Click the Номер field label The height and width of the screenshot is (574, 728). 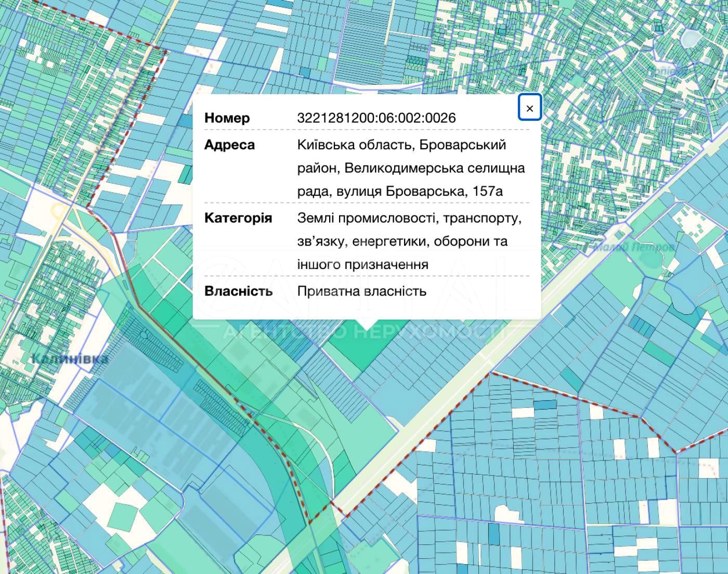pyautogui.click(x=227, y=118)
